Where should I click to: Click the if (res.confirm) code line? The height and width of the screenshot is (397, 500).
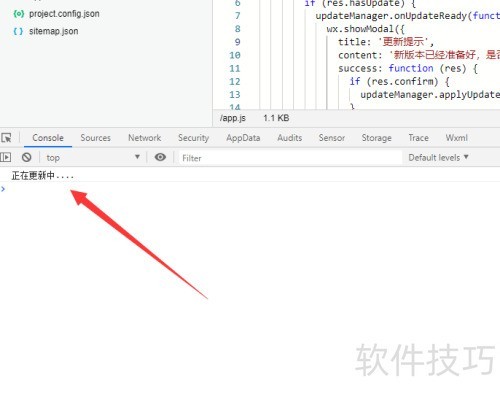tap(399, 81)
